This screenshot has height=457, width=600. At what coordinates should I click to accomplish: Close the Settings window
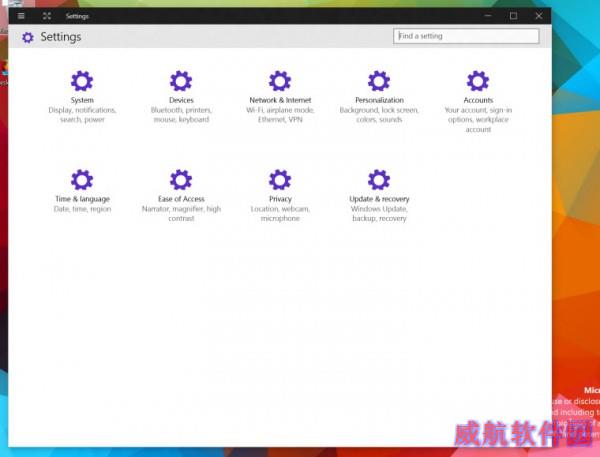539,16
